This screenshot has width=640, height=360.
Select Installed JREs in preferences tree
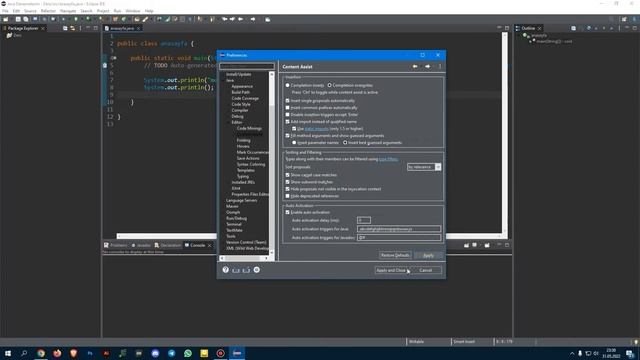click(243, 182)
